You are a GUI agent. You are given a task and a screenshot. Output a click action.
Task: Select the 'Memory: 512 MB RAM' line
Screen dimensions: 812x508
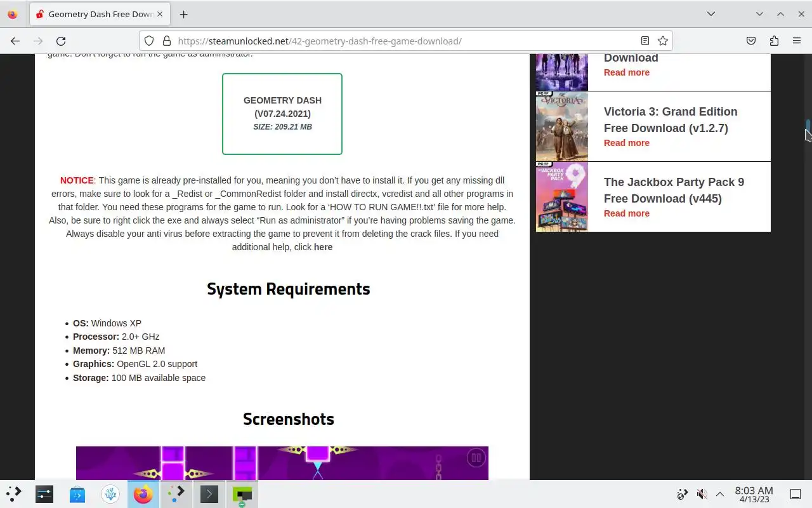tap(119, 351)
